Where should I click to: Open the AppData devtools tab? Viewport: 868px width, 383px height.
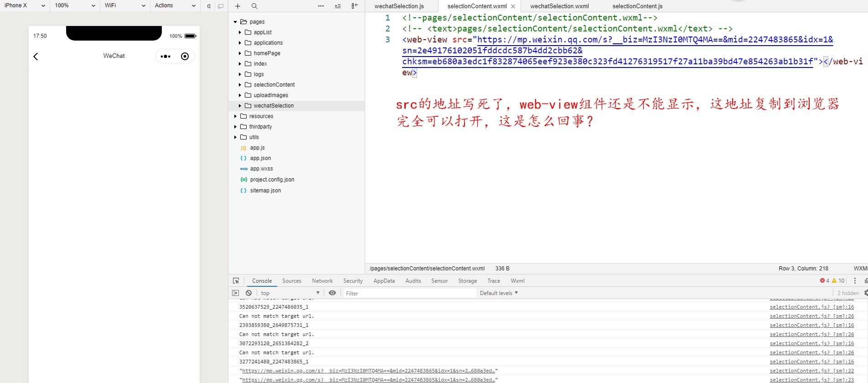pos(384,281)
